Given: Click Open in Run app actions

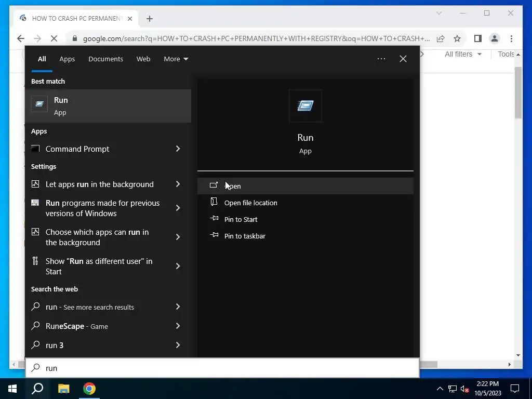Looking at the screenshot, I should pos(305,186).
